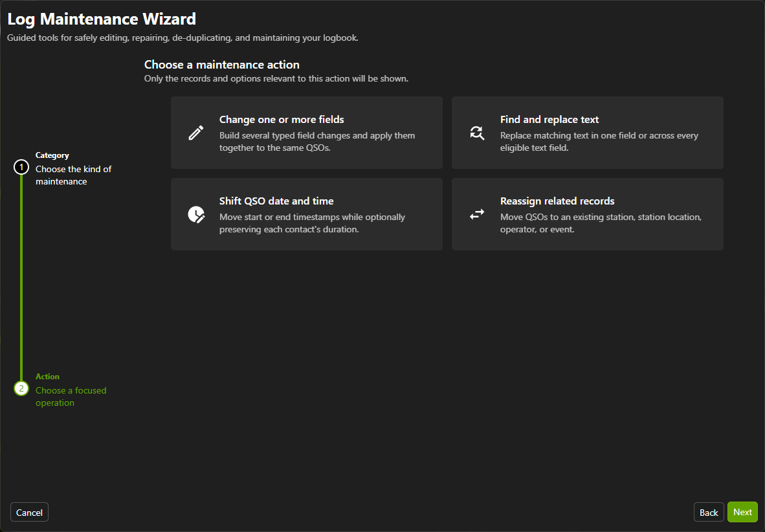Click the pencil icon for Change fields

click(x=196, y=133)
